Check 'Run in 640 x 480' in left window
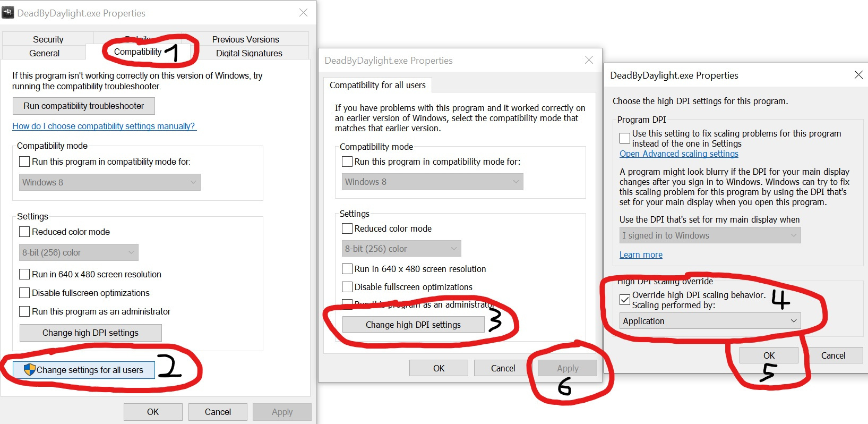Screen dimensions: 868x424 [x=24, y=274]
